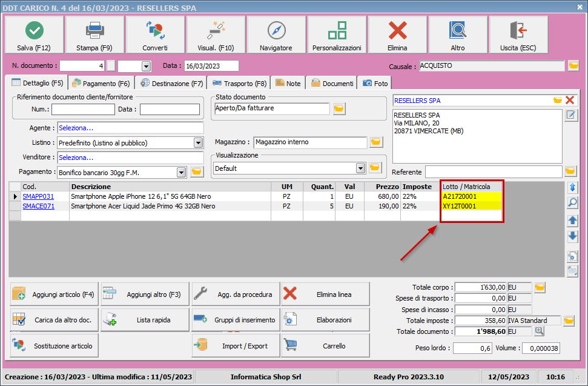This screenshot has height=386, width=588.
Task: Click Sostituzione articolo button
Action: tap(54, 345)
